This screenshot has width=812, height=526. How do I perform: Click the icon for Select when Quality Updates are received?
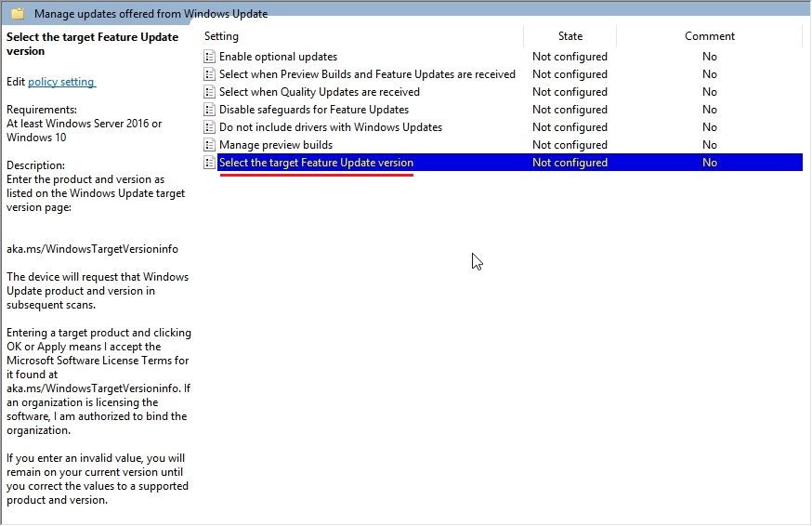209,92
